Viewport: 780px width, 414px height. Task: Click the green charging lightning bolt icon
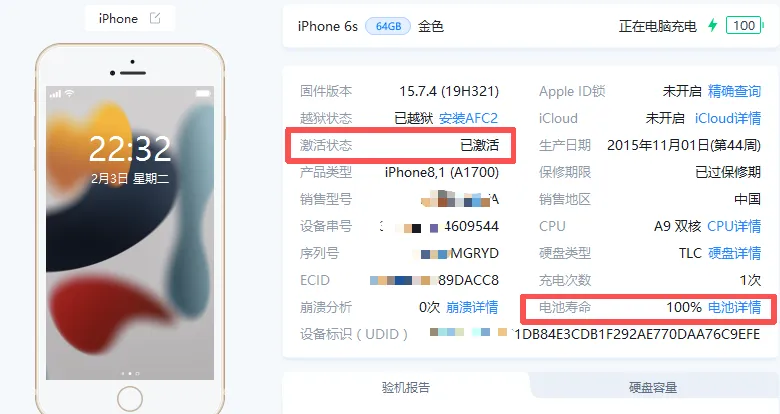tap(713, 25)
